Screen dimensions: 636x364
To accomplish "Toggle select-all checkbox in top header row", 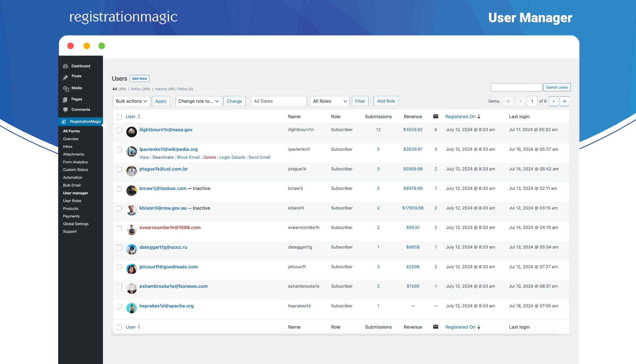I will coord(119,117).
